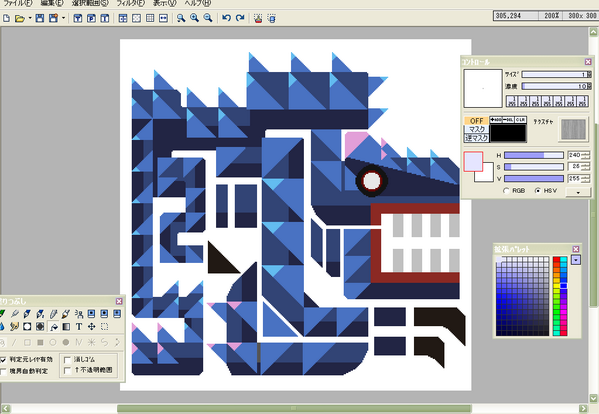Open the ヘルプ(H) menu
599x414 pixels.
tap(197, 3)
